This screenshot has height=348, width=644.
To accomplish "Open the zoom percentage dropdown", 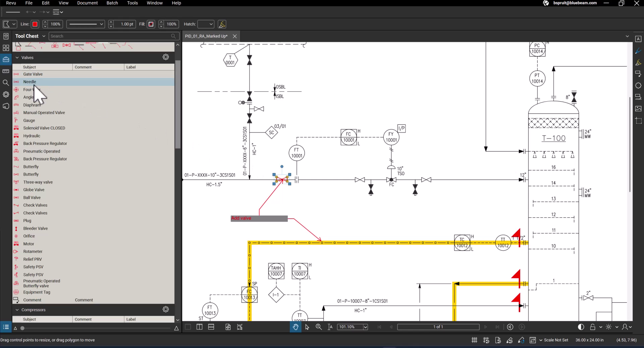I will 365,327.
